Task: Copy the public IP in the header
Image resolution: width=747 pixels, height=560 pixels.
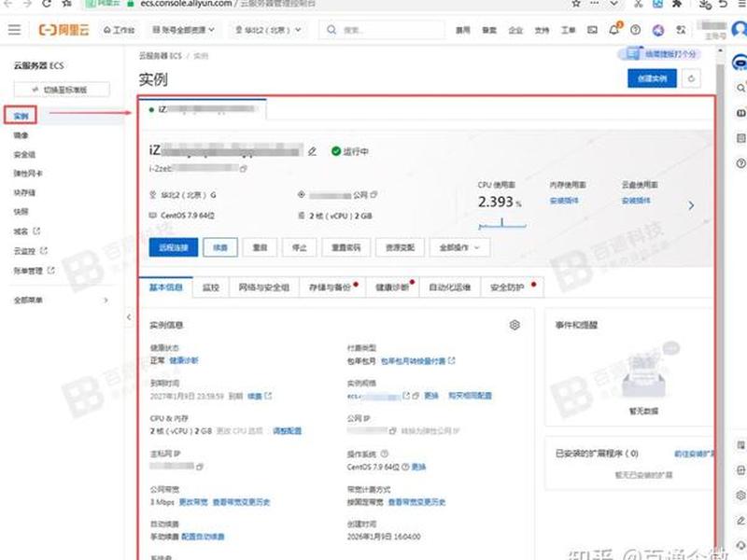Action: [x=374, y=195]
